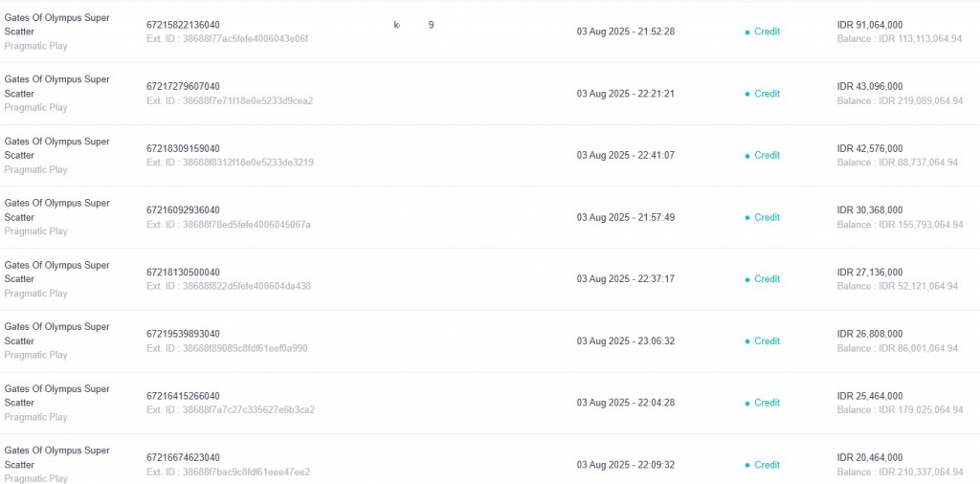Select Ext. ID 38688f7e71f18e0e5233d9cea2
Image resolution: width=980 pixels, height=484 pixels.
click(x=230, y=100)
